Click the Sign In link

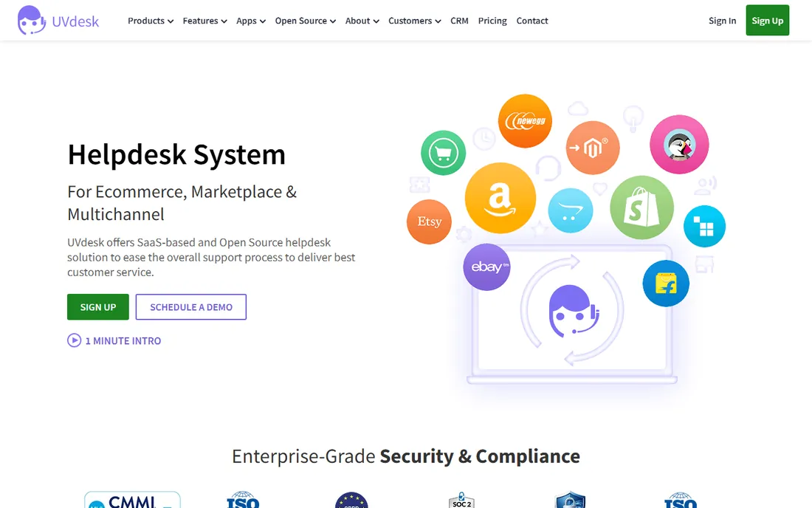[723, 21]
